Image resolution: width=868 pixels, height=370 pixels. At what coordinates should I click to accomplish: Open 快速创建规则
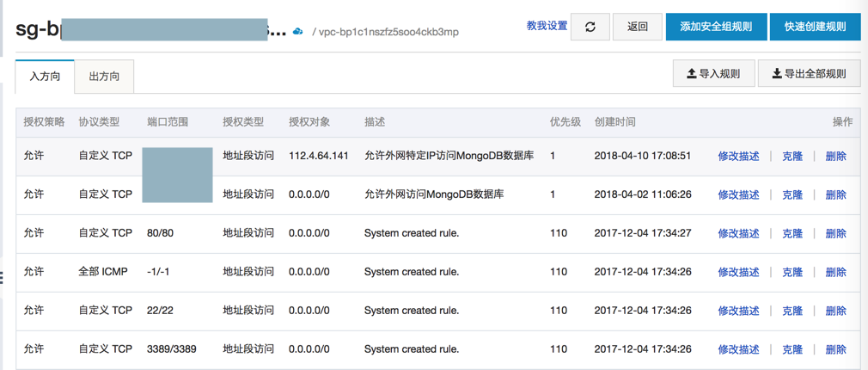pyautogui.click(x=815, y=27)
